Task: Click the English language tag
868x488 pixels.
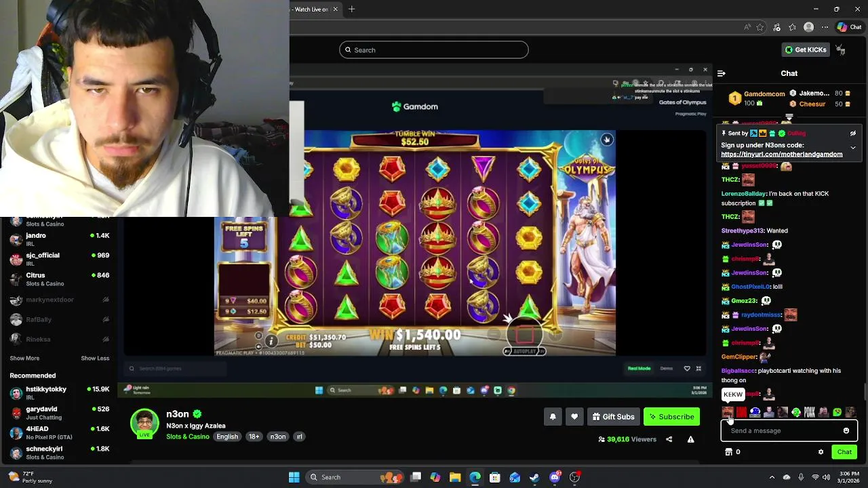Action: [x=227, y=436]
